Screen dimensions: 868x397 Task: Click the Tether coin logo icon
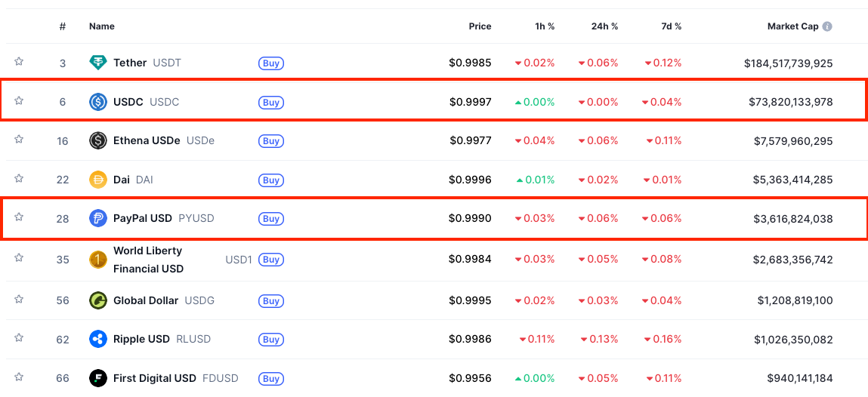click(98, 63)
